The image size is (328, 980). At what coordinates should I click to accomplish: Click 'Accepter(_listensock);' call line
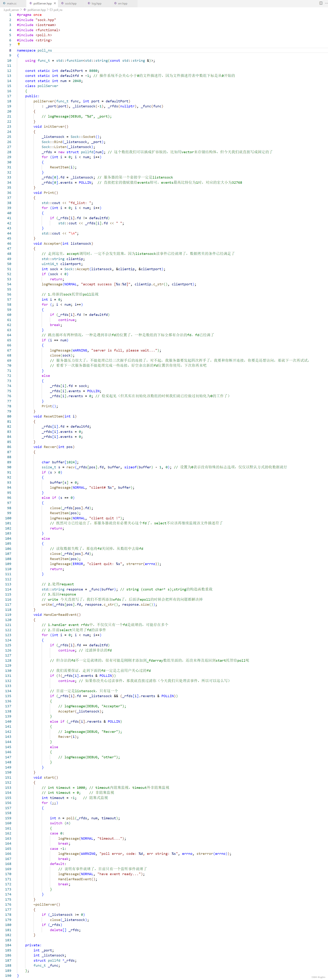[81, 711]
